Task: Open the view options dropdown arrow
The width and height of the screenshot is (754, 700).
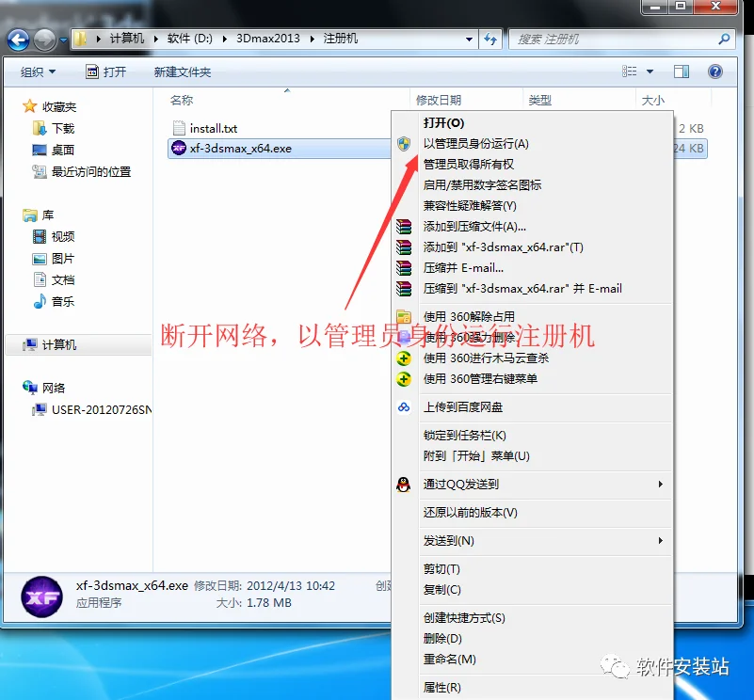Action: pyautogui.click(x=650, y=72)
